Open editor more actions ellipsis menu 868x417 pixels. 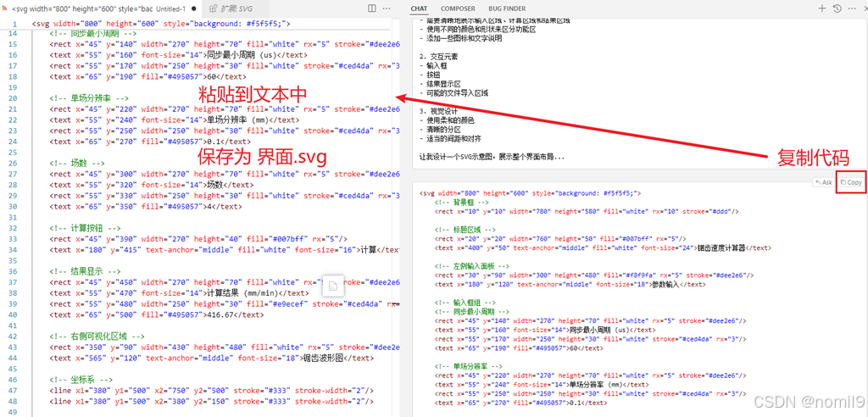[387, 8]
